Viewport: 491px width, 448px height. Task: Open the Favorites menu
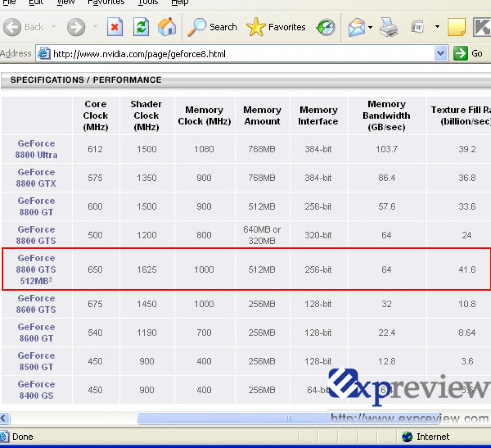(106, 3)
